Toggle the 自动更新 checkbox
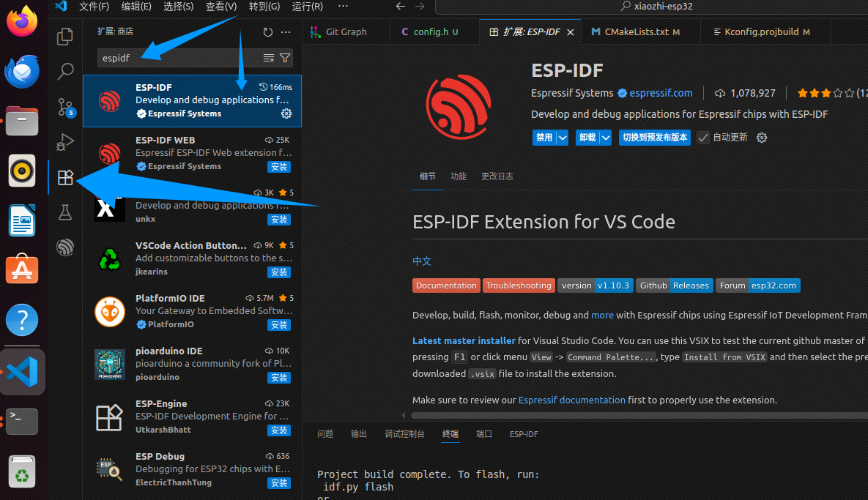868x500 pixels. [x=702, y=138]
